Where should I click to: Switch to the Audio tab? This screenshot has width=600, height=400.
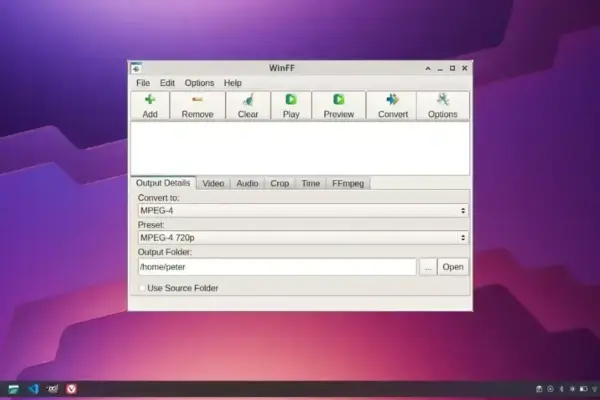pos(247,183)
